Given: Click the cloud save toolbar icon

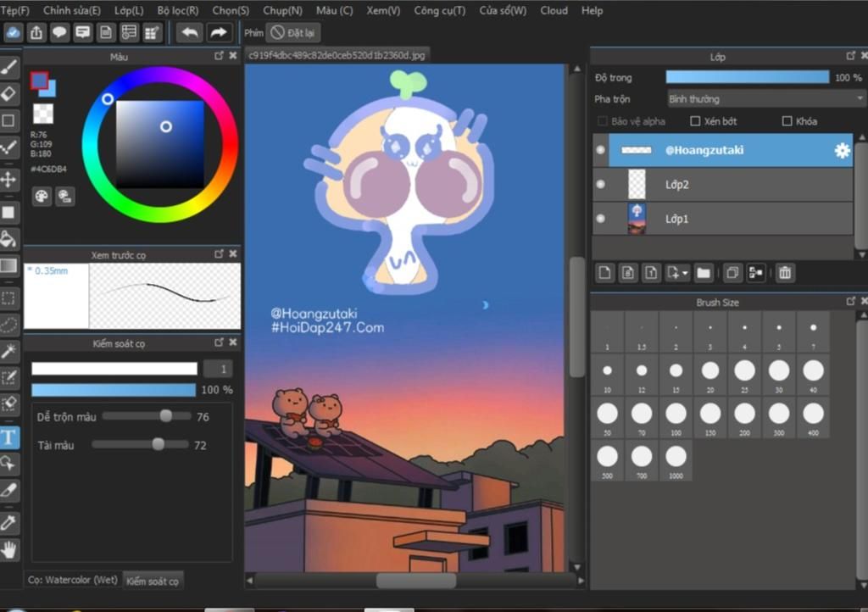Looking at the screenshot, I should tap(13, 33).
